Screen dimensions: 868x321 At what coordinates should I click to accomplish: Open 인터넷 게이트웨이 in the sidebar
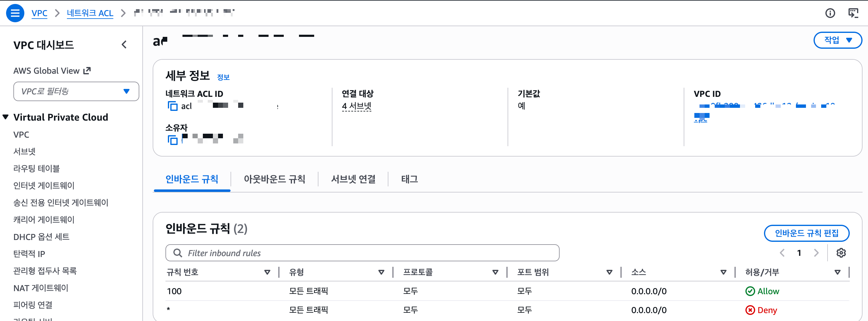pos(44,186)
